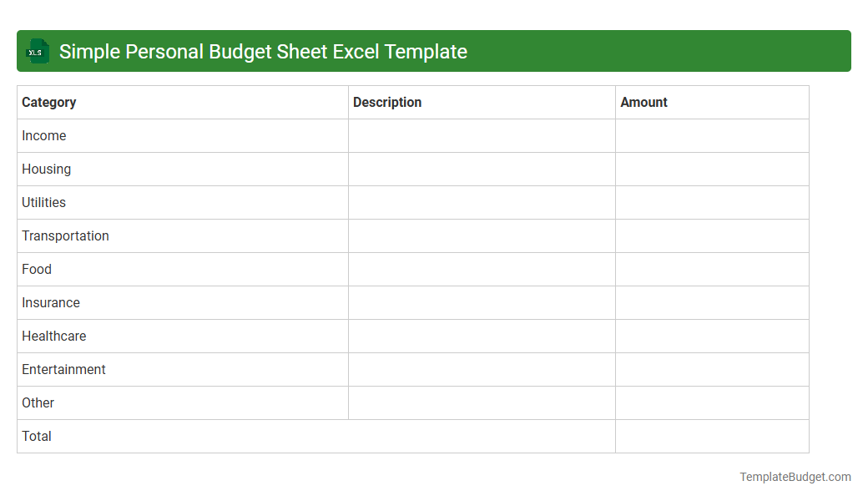Click the Housing description cell
This screenshot has height=501, width=868.
click(482, 169)
